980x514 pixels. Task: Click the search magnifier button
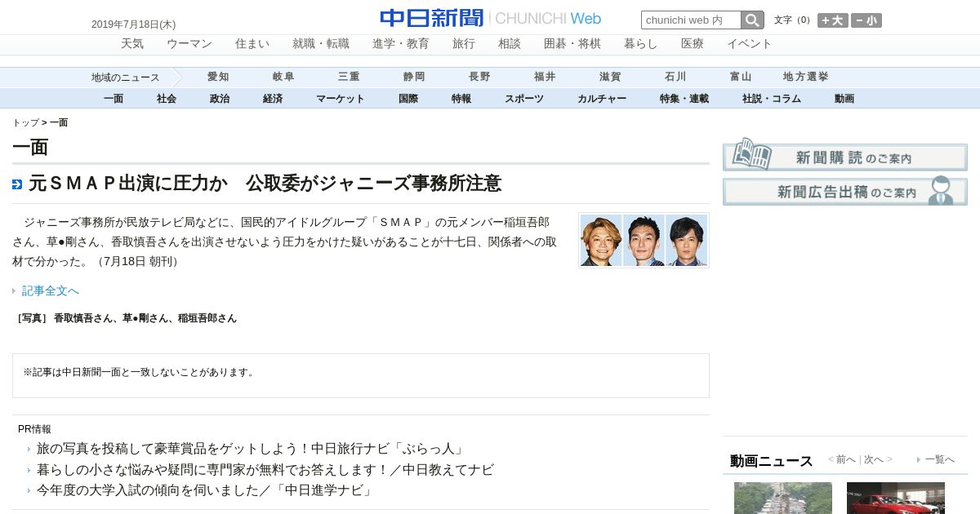coord(752,20)
